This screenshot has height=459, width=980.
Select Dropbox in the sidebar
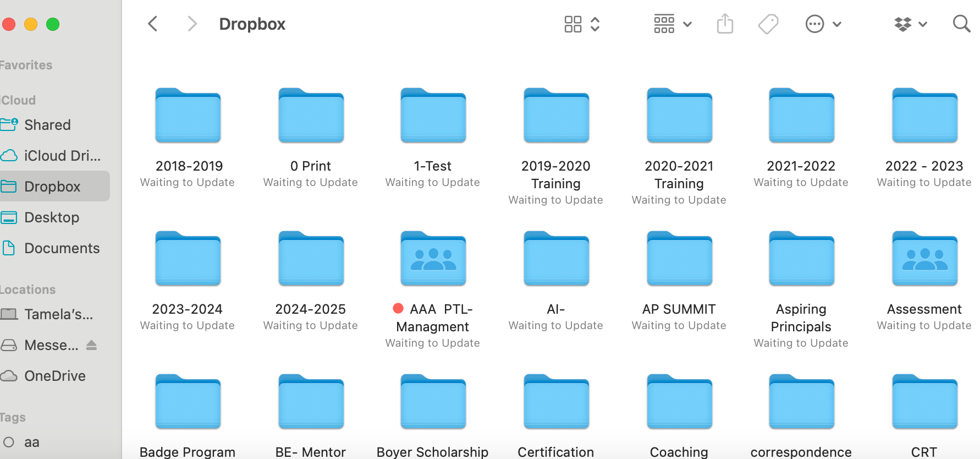pyautogui.click(x=55, y=187)
